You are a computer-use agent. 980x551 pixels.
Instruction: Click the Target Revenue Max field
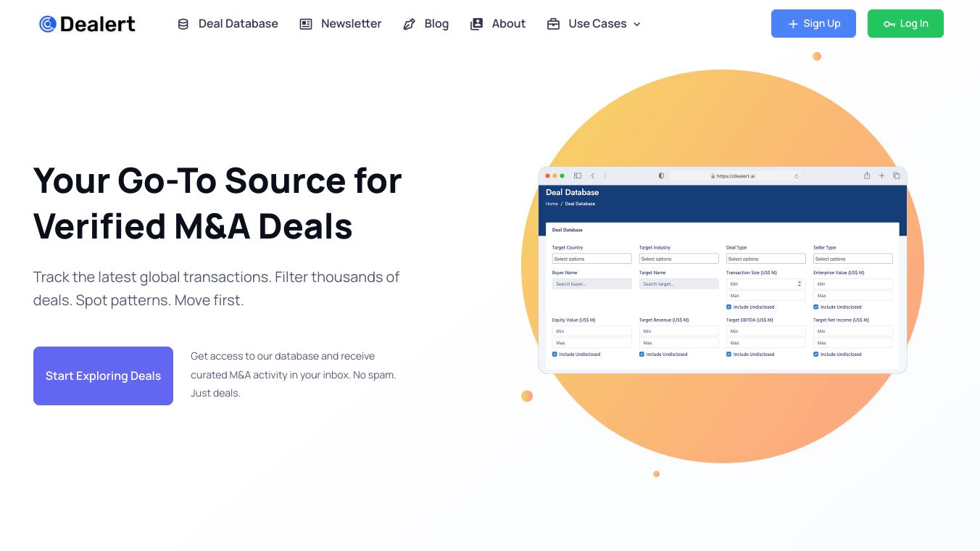(x=679, y=343)
